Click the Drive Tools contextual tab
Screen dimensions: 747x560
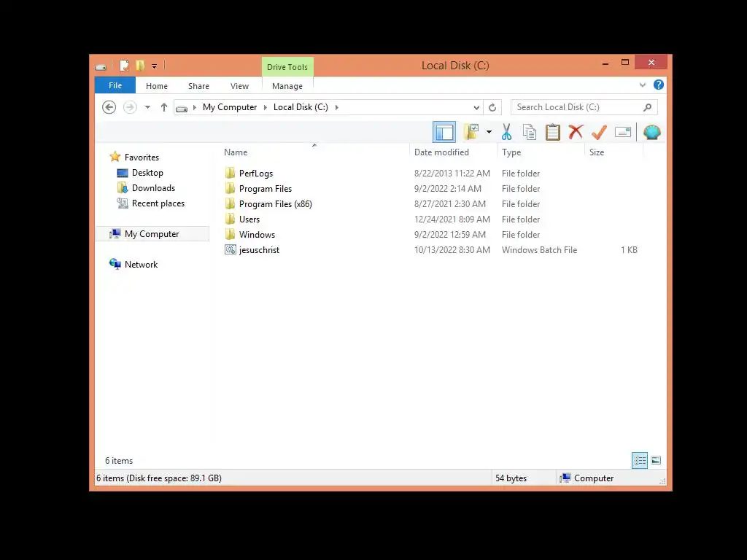[287, 67]
